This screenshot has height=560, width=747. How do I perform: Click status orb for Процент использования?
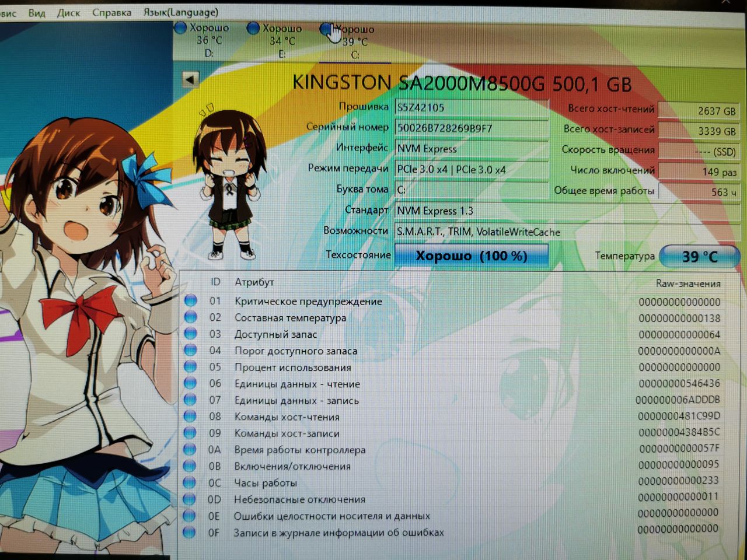(x=190, y=366)
